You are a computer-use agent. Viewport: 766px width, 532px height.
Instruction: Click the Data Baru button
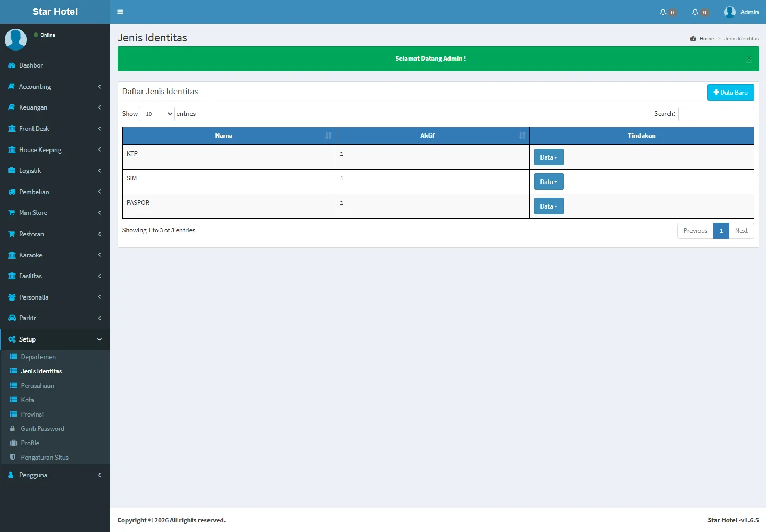point(730,93)
